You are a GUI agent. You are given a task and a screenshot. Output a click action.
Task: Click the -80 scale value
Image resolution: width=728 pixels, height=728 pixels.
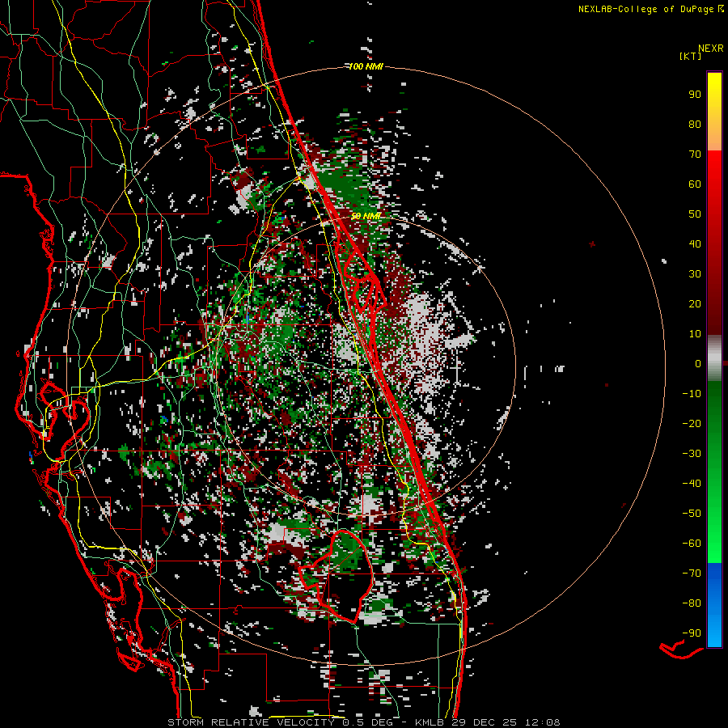coord(692,603)
